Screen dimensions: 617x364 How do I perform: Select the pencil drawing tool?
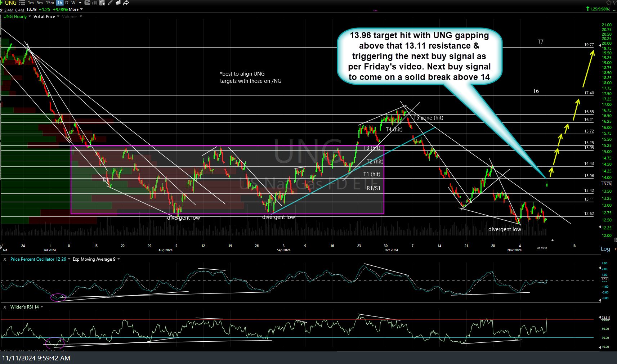pyautogui.click(x=110, y=3)
